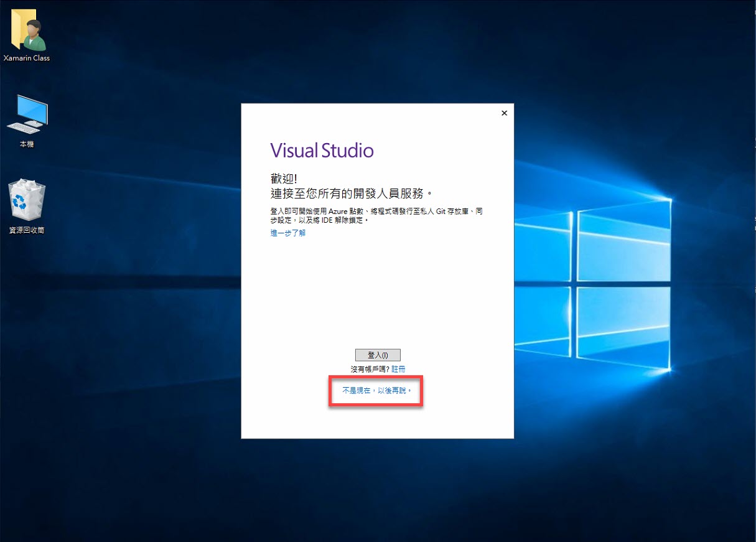Click the Visual Studio title text
Screen dimensions: 756x542
click(322, 151)
